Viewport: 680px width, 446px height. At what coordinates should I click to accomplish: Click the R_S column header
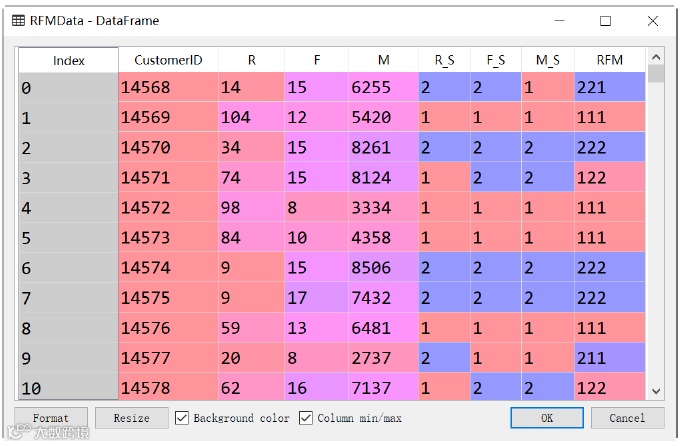[445, 60]
